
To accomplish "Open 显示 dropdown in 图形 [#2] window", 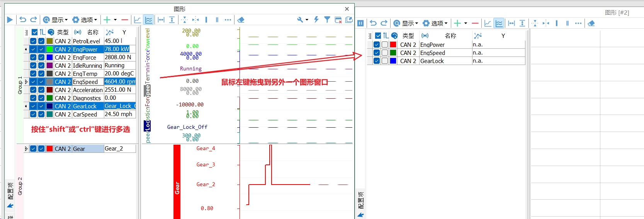I will coord(406,23).
